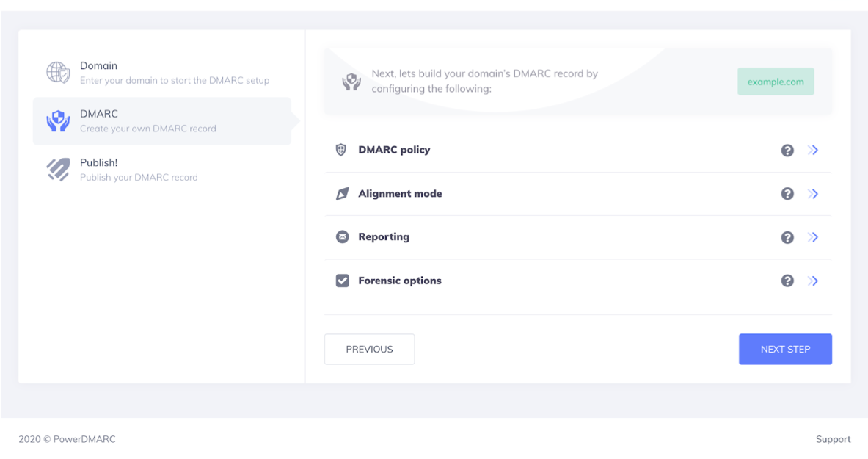Screen dimensions: 868x459
Task: Click the shield icon next to DMARC policy
Action: pos(341,150)
